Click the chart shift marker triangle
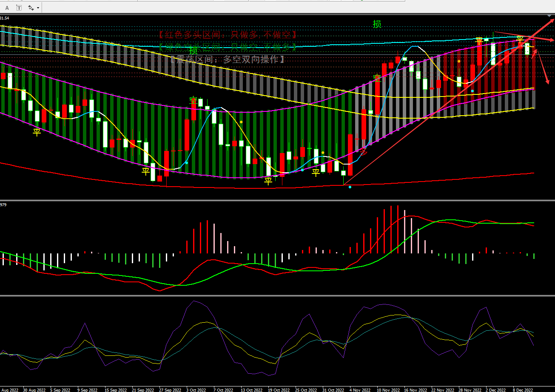The height and width of the screenshot is (392, 555). click(x=549, y=16)
